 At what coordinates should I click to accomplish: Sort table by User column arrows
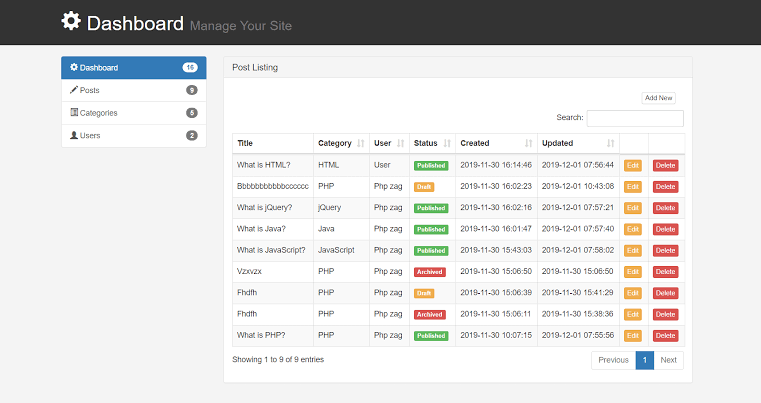click(400, 143)
